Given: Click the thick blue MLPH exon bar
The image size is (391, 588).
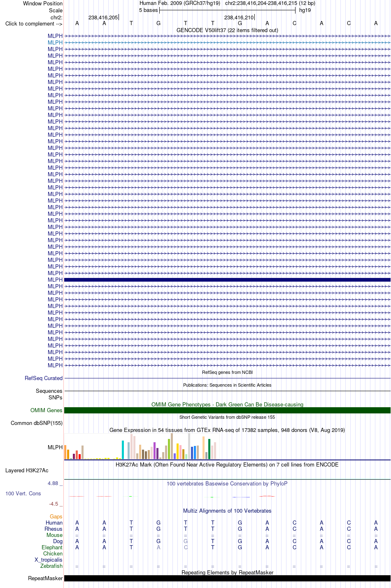Looking at the screenshot, I should click(x=227, y=280).
